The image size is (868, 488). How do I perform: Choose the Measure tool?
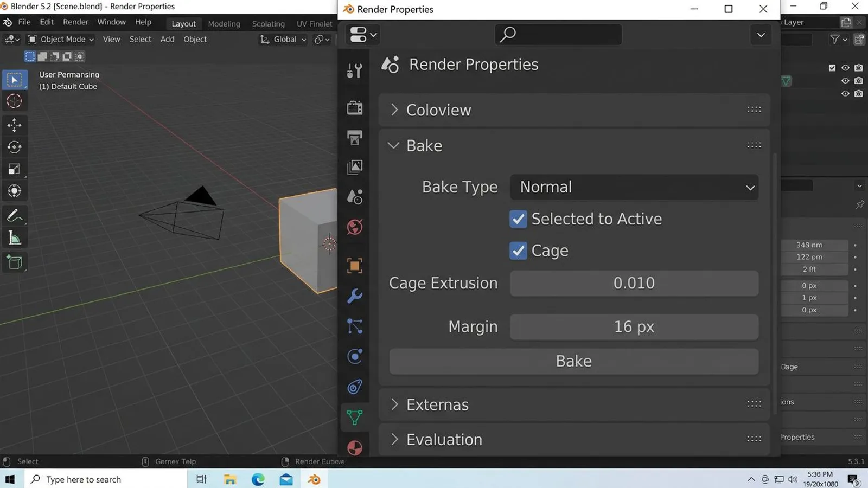click(15, 238)
